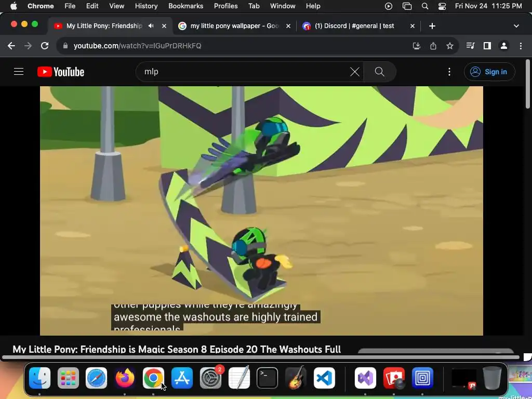Reload the YouTube page
The width and height of the screenshot is (532, 399).
point(45,46)
